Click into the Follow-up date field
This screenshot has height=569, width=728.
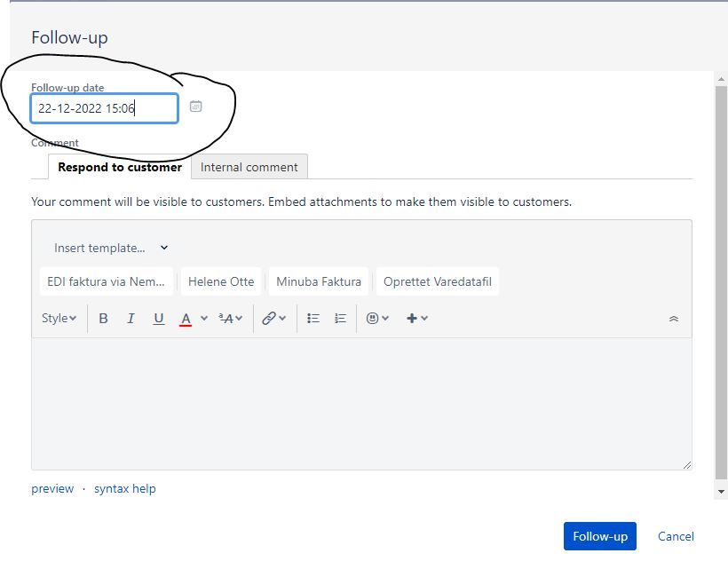[105, 108]
